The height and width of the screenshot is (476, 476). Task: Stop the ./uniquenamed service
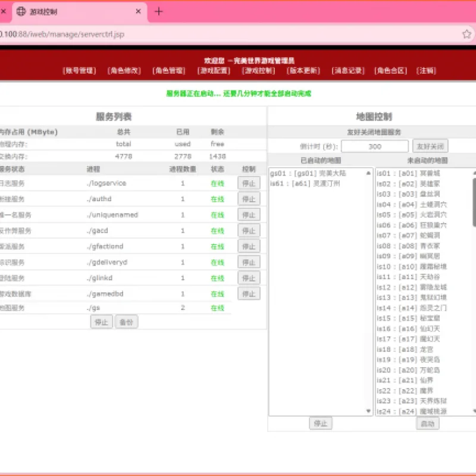pos(249,215)
